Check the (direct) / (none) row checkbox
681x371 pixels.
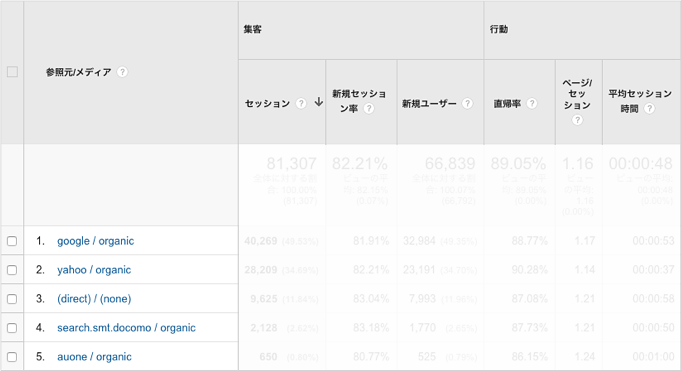12,299
